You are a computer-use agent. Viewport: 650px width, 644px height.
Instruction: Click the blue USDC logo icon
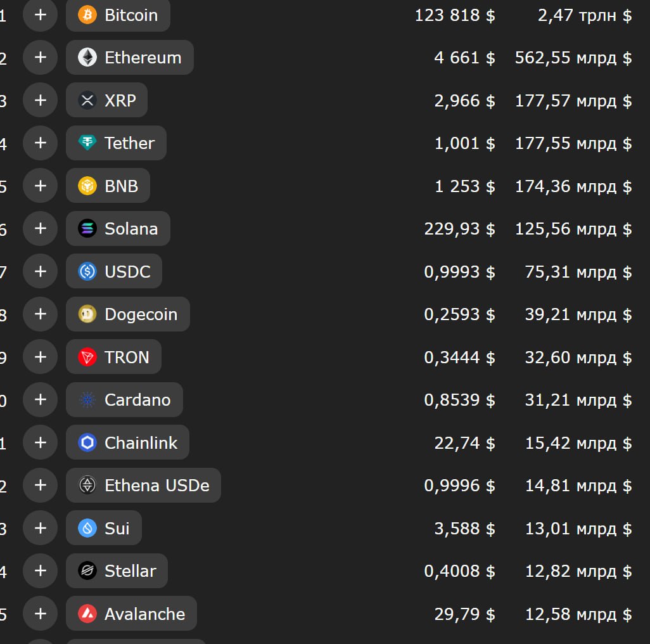click(x=87, y=271)
